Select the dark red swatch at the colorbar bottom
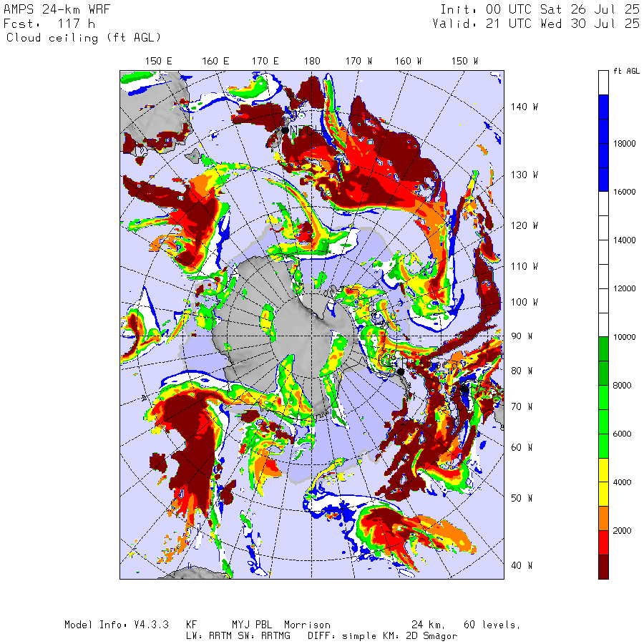 pos(603,567)
